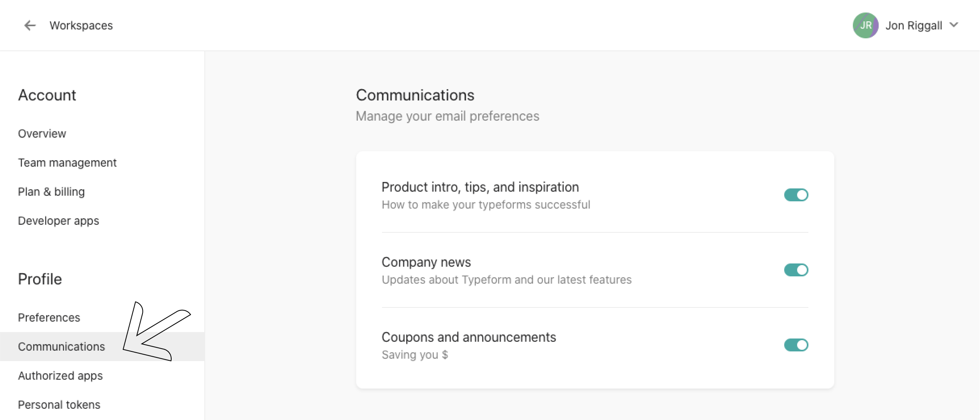Toggle Coupons and announcements emails

(795, 345)
